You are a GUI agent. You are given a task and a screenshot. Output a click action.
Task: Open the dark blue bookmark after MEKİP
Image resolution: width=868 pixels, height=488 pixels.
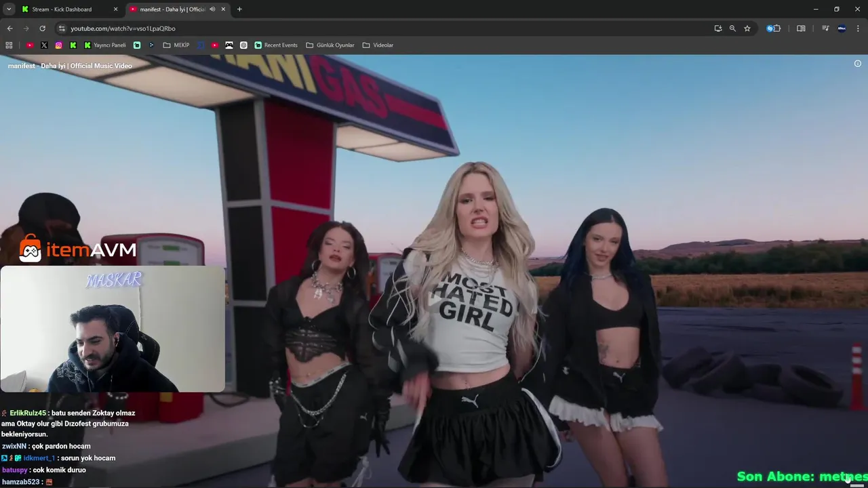[201, 45]
